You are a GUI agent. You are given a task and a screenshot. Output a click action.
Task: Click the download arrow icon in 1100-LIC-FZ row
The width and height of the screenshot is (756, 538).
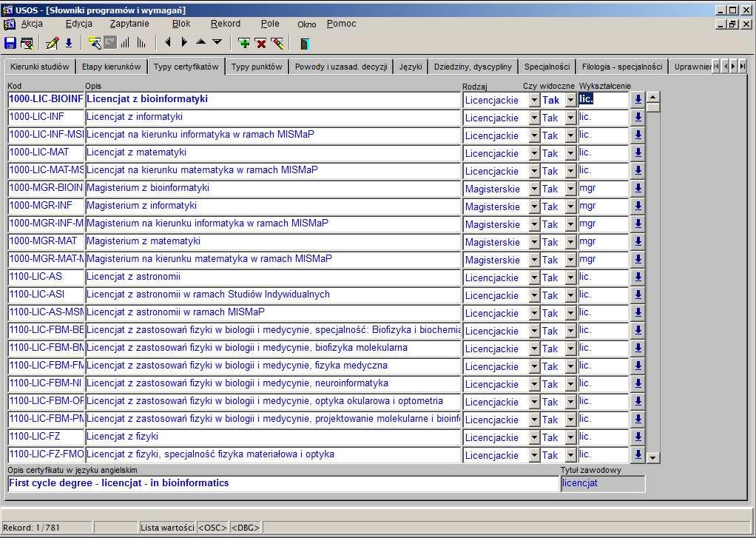coord(638,437)
